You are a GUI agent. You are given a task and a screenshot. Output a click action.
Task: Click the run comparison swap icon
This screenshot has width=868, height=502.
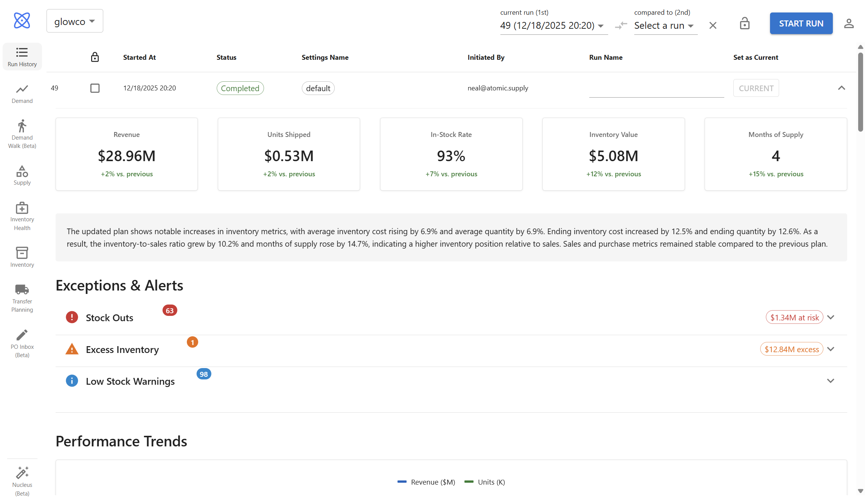pos(621,26)
